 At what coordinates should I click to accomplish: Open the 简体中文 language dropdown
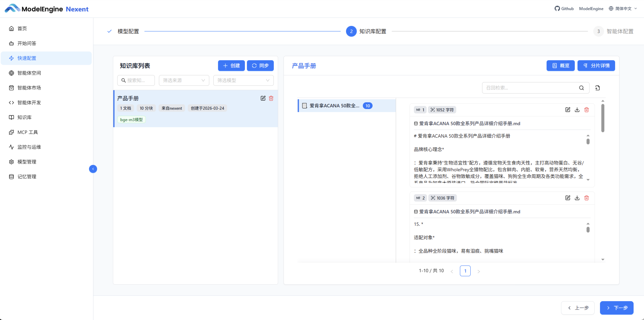[623, 8]
